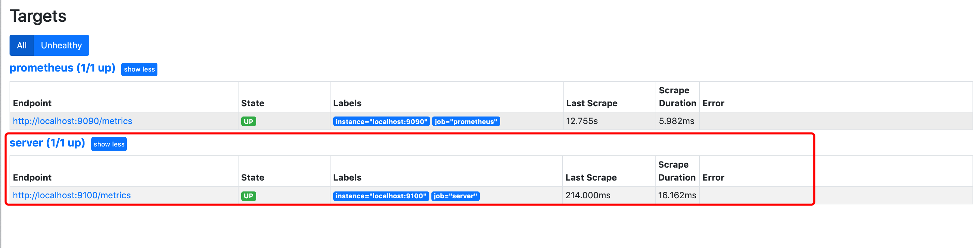Open the server (1/1 up) heading link
980x248 pixels.
pos(47,143)
